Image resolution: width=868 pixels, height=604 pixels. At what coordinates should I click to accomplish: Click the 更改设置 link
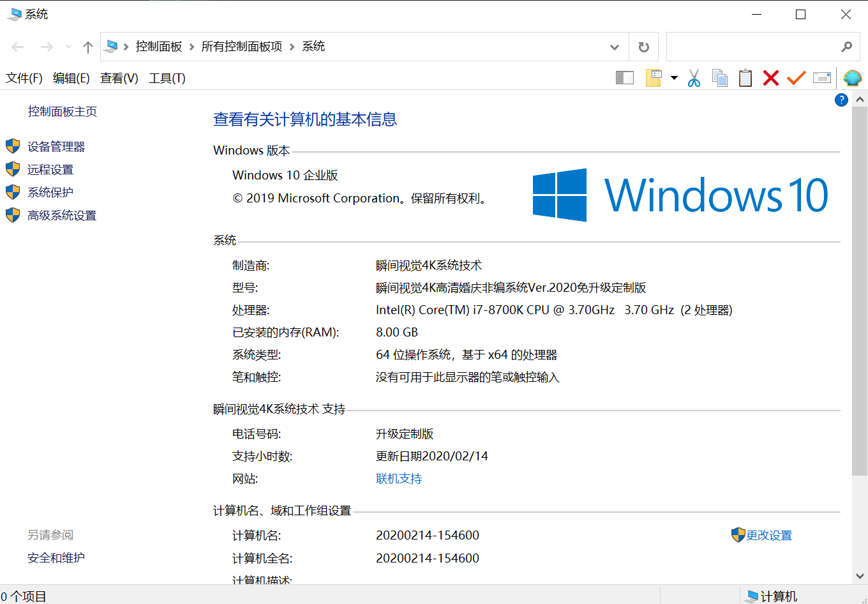coord(769,536)
